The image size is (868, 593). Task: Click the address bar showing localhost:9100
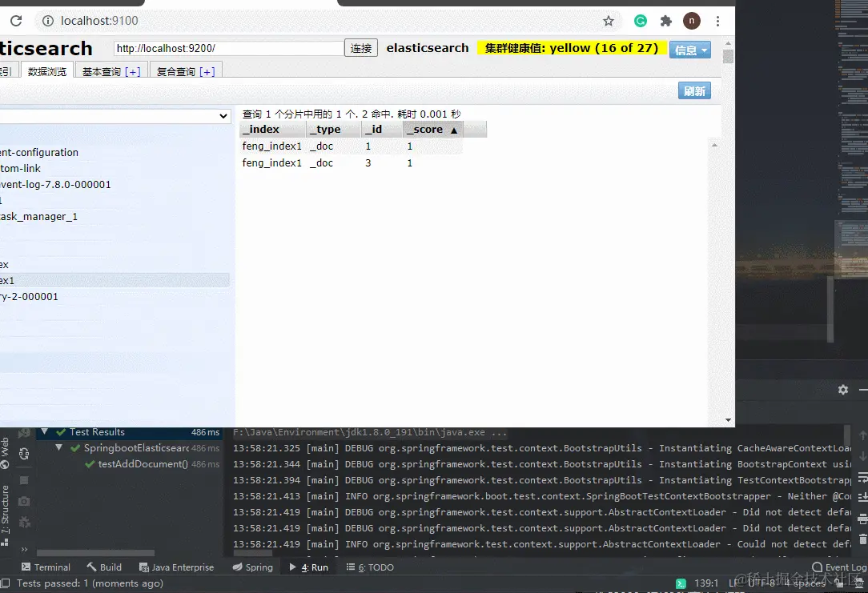pyautogui.click(x=327, y=21)
